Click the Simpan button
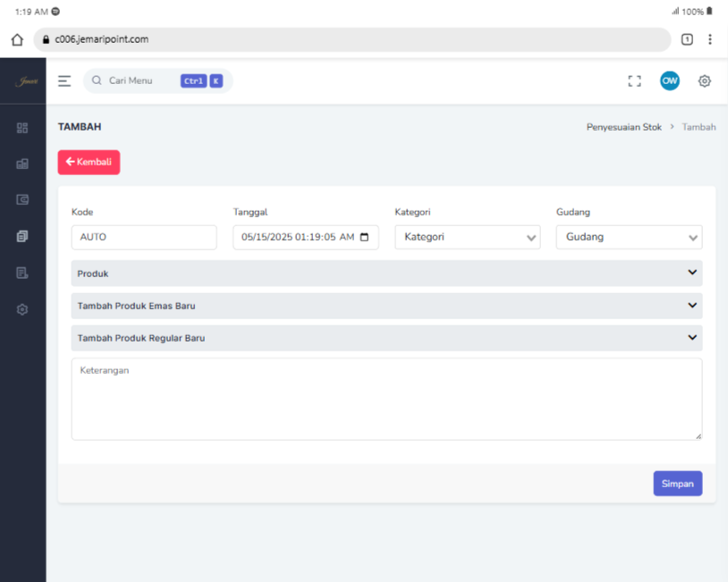The image size is (728, 582). coord(677,484)
